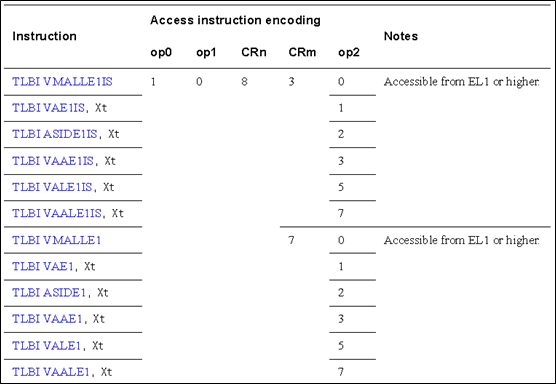
Task: Follow the TLBI VAALE1 link
Action: coord(51,372)
